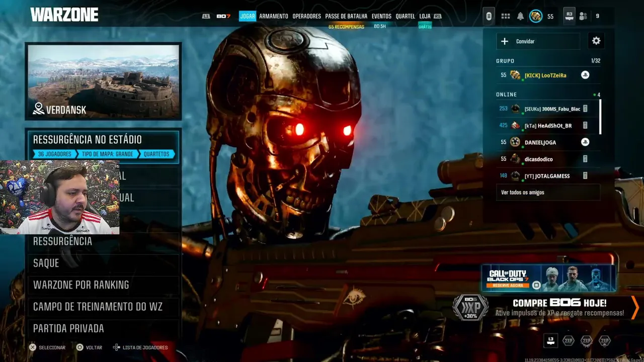Click the X button Selecionar prompt icon
The width and height of the screenshot is (644, 362).
coord(33,347)
